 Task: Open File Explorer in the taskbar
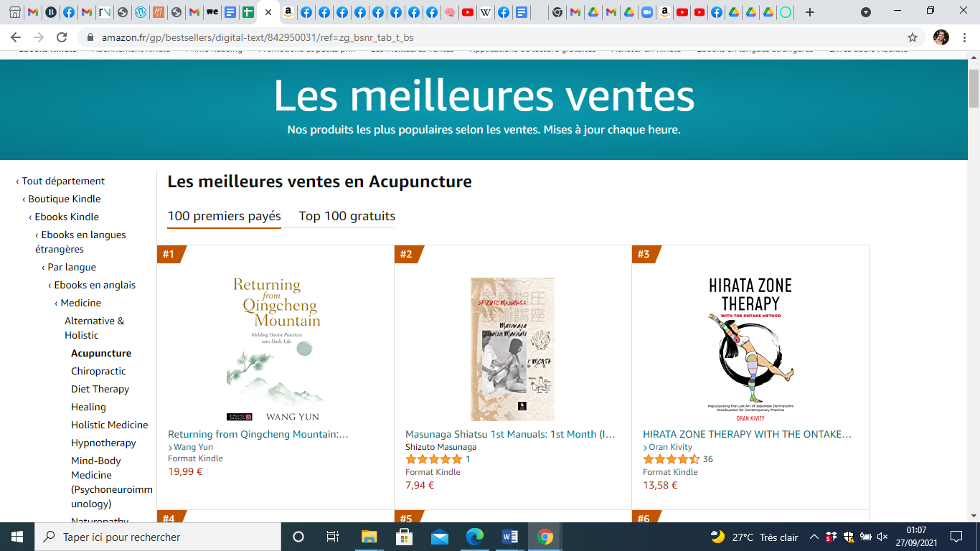[x=369, y=537]
